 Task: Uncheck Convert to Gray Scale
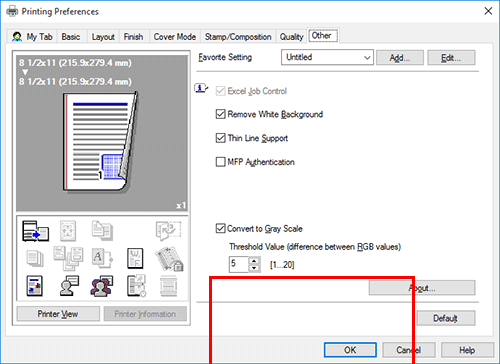click(x=220, y=229)
